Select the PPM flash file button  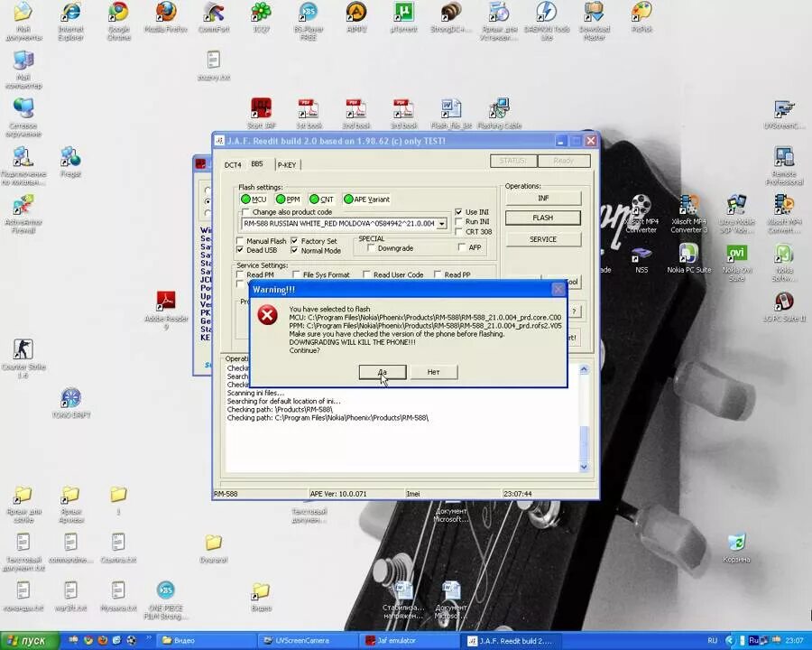(x=288, y=199)
